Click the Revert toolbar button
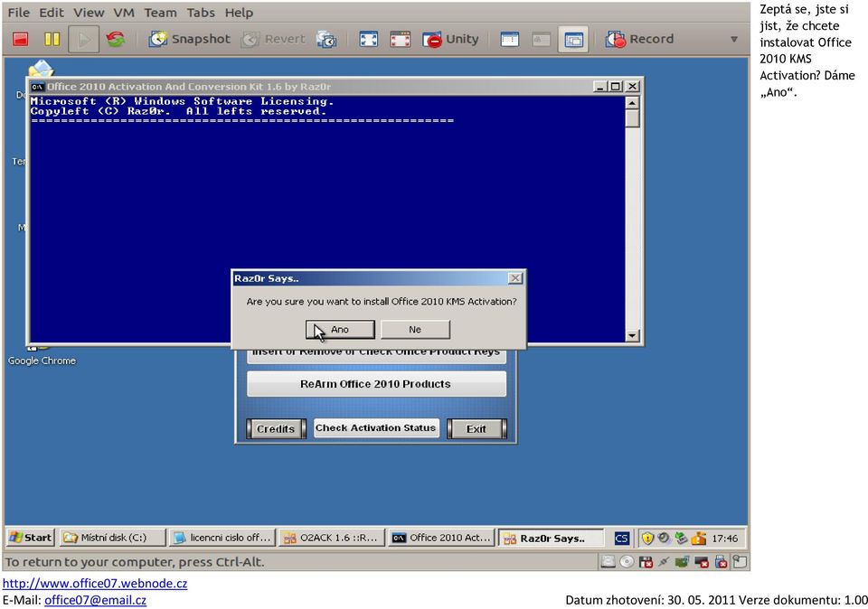This screenshot has height=609, width=868. [x=274, y=39]
